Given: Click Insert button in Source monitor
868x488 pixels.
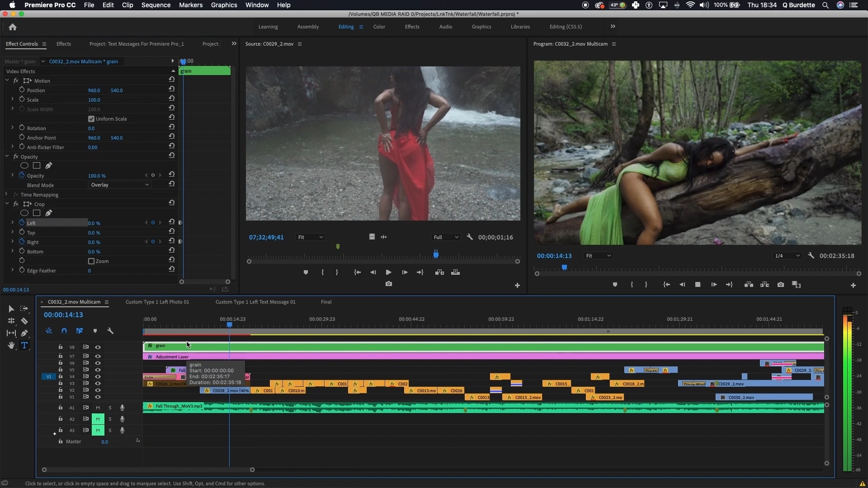Looking at the screenshot, I should (439, 272).
